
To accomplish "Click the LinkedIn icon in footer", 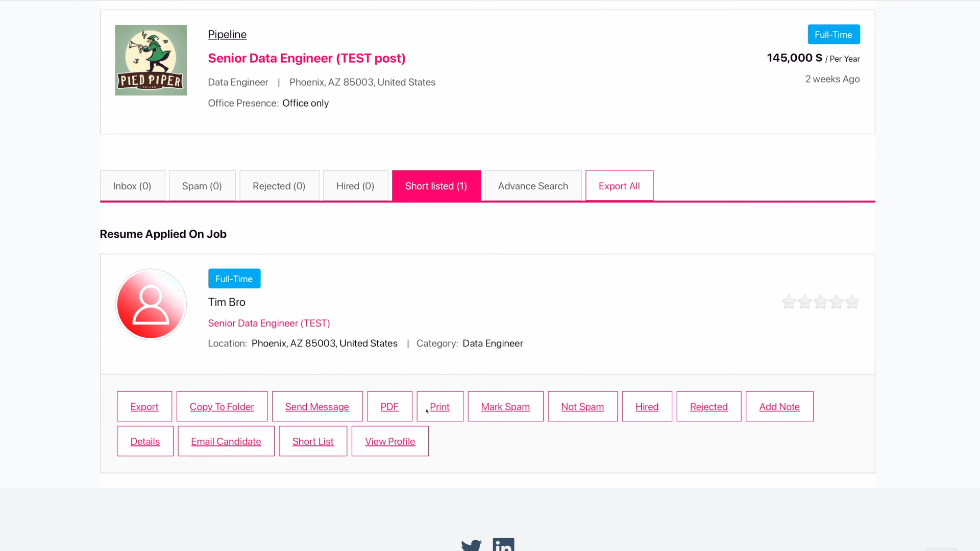I will [503, 545].
